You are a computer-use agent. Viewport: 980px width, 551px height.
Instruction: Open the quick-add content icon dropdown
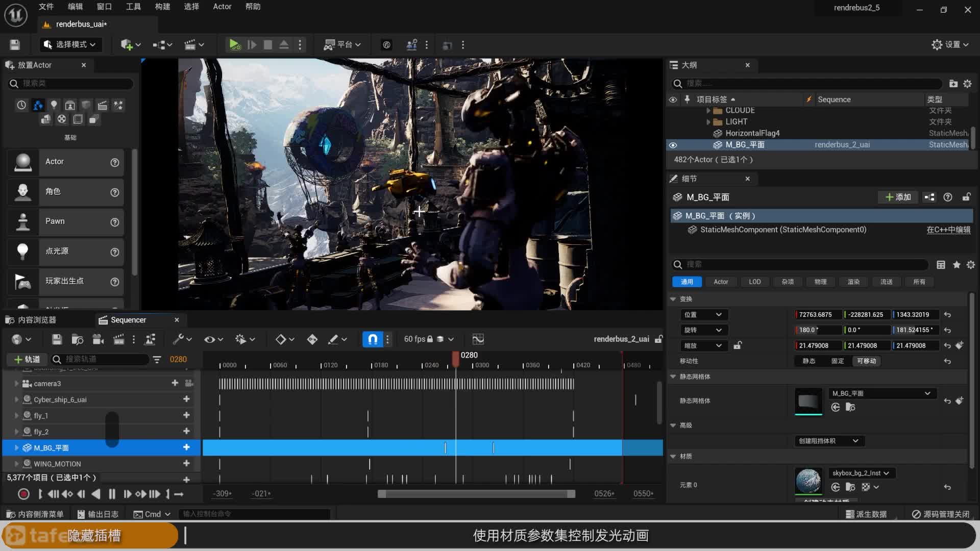pyautogui.click(x=131, y=45)
